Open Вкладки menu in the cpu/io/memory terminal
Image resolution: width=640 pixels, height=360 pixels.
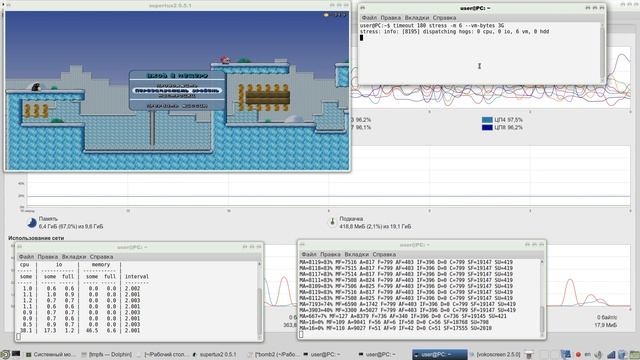[74, 257]
